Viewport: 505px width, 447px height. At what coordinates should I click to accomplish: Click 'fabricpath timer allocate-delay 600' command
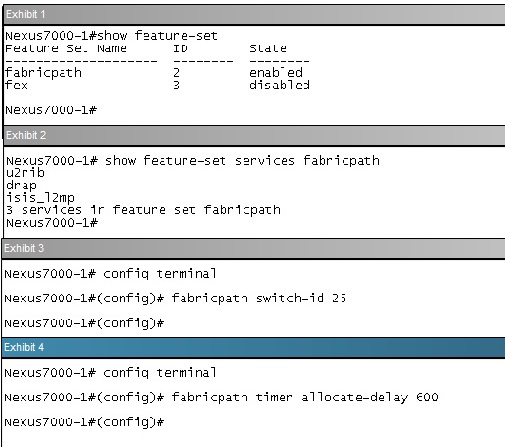pos(305,397)
